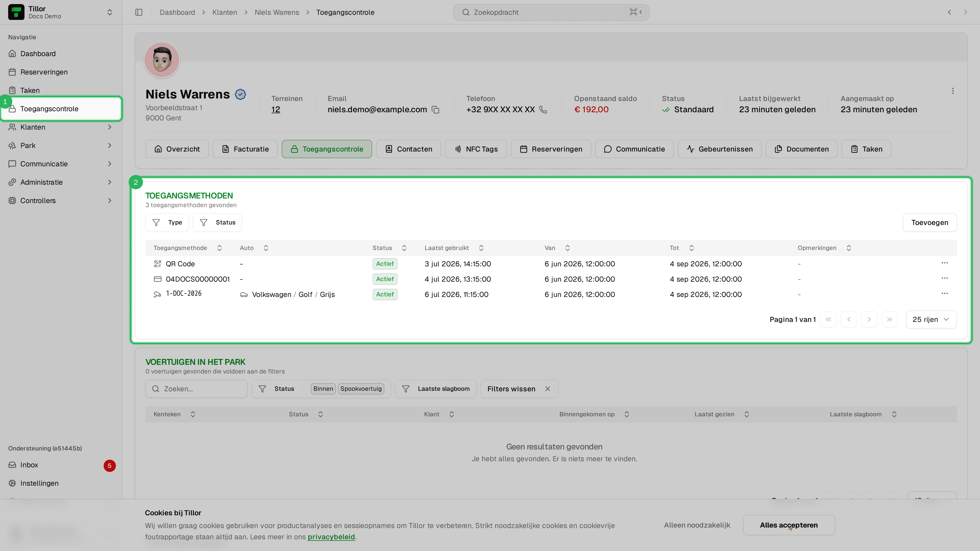Toggle the Binnen status filter chip
The width and height of the screenshot is (980, 551).
coord(323,389)
